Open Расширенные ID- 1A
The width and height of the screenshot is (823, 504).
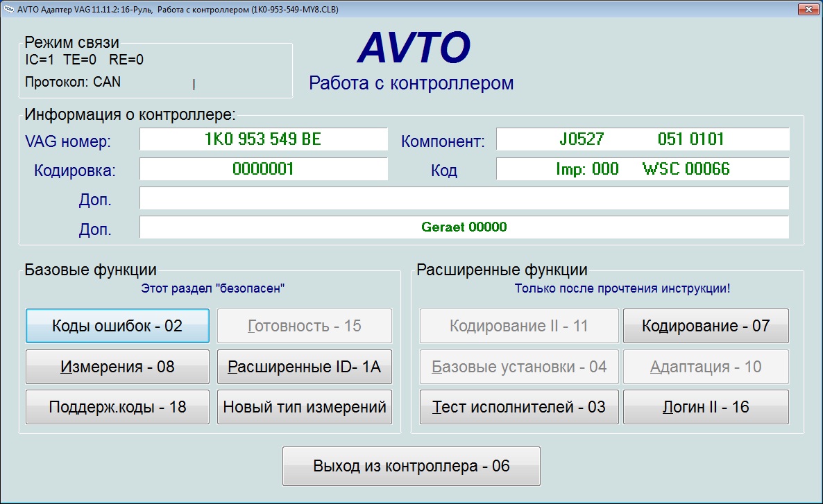(305, 367)
